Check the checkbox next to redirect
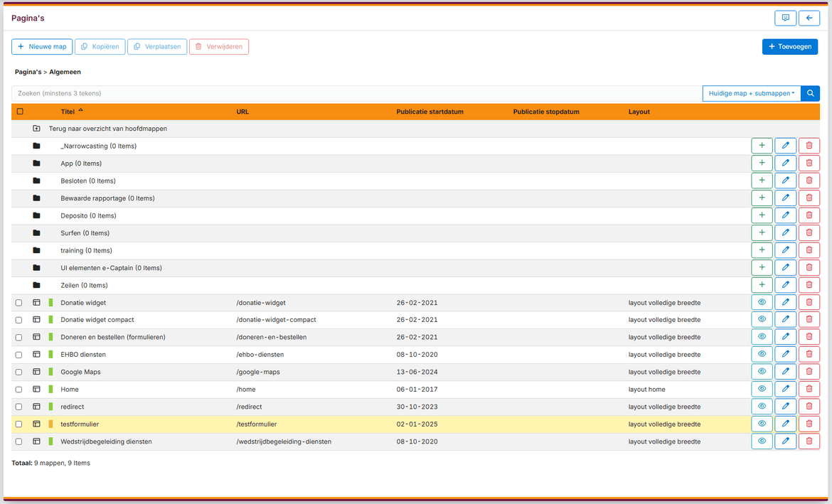 pyautogui.click(x=18, y=406)
